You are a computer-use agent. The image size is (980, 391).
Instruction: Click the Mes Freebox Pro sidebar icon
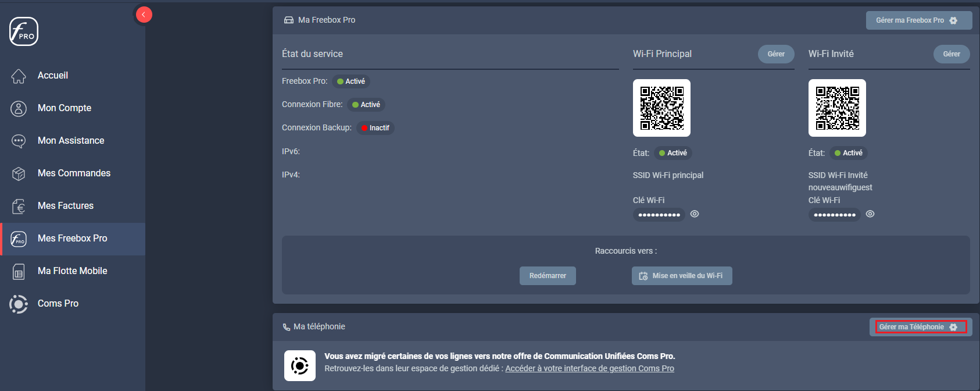pyautogui.click(x=19, y=239)
